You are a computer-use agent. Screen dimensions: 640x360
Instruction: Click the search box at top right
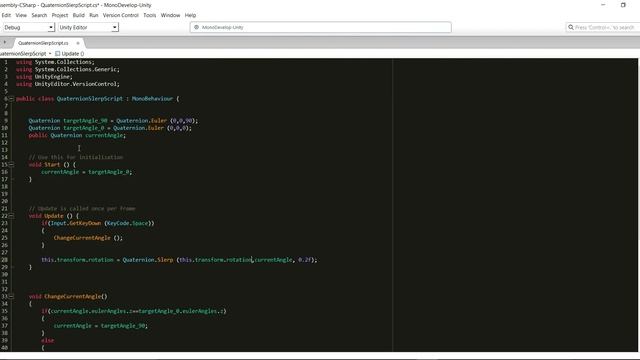click(602, 27)
